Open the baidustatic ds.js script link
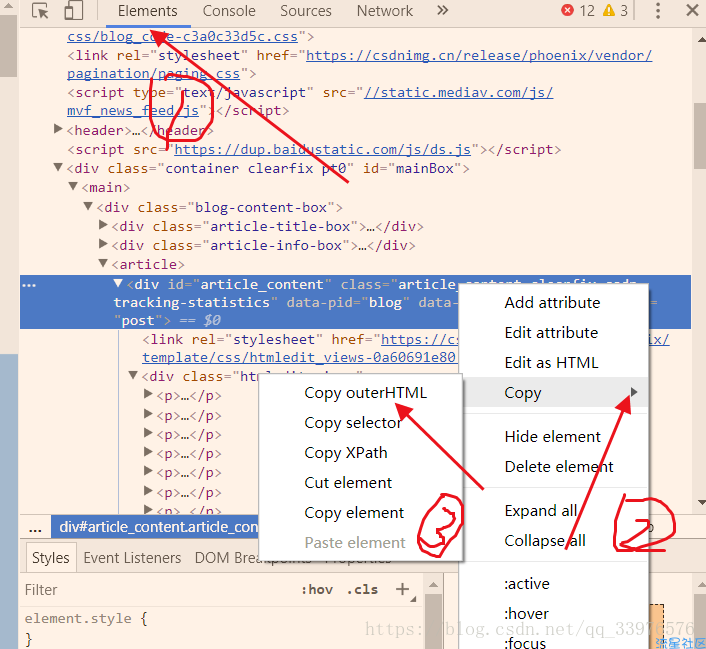Image resolution: width=706 pixels, height=649 pixels. [322, 149]
